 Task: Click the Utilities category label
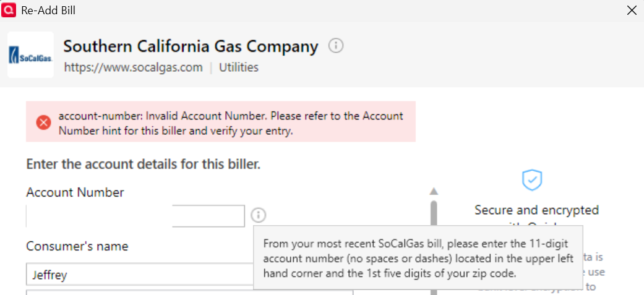pos(238,67)
